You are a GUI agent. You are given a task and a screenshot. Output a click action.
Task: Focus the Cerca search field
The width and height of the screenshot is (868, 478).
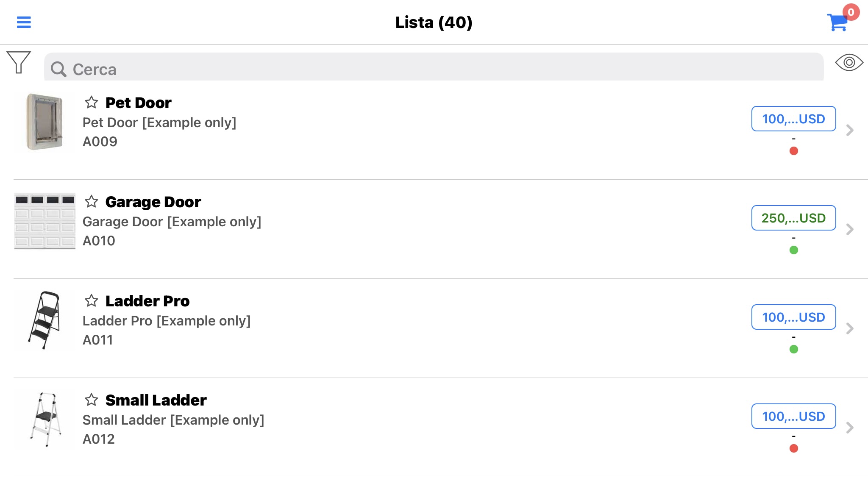pyautogui.click(x=434, y=67)
